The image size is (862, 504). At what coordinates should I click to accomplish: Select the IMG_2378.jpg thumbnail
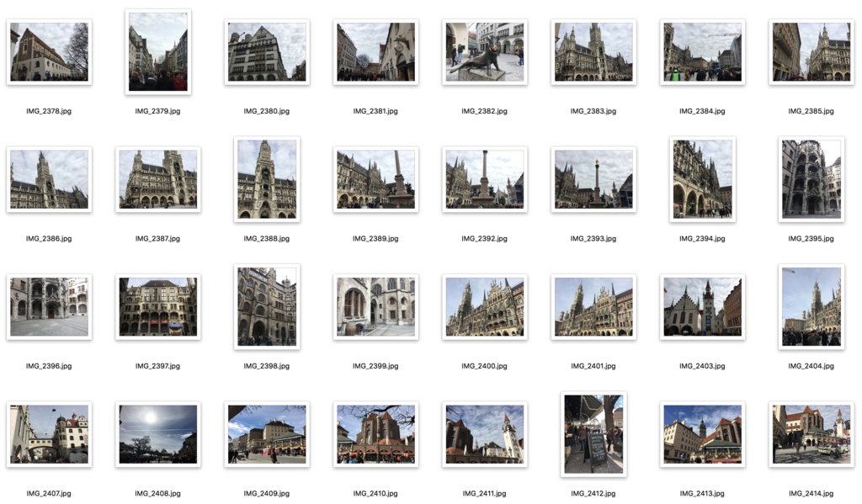pos(49,52)
